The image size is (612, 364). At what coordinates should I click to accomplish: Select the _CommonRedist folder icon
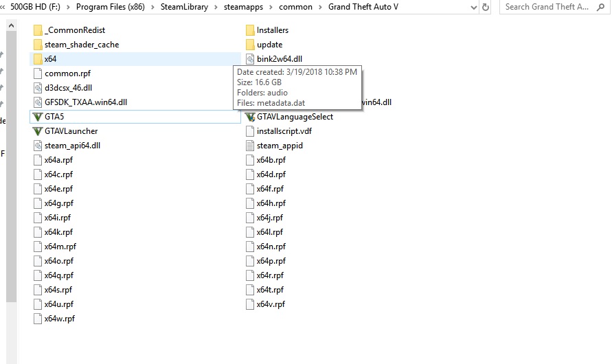[x=38, y=30]
